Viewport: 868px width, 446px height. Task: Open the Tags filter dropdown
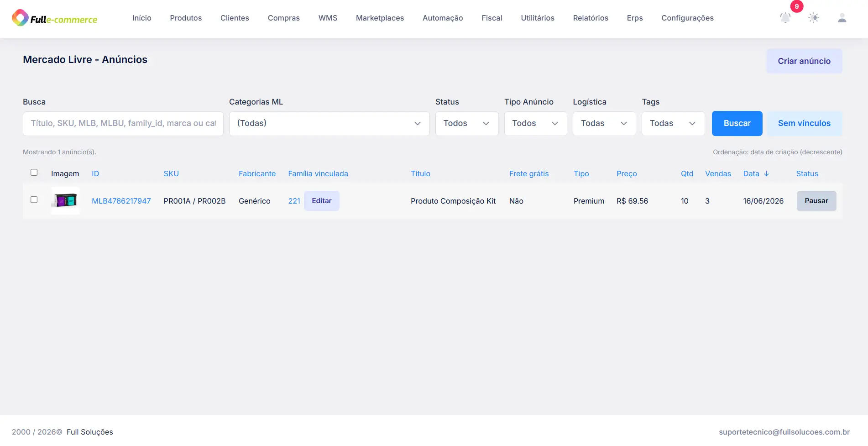pyautogui.click(x=673, y=124)
